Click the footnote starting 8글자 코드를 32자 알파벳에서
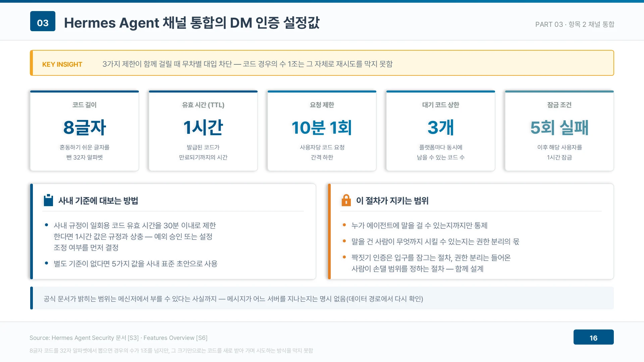Viewport: 644px width, 362px height. point(171,351)
